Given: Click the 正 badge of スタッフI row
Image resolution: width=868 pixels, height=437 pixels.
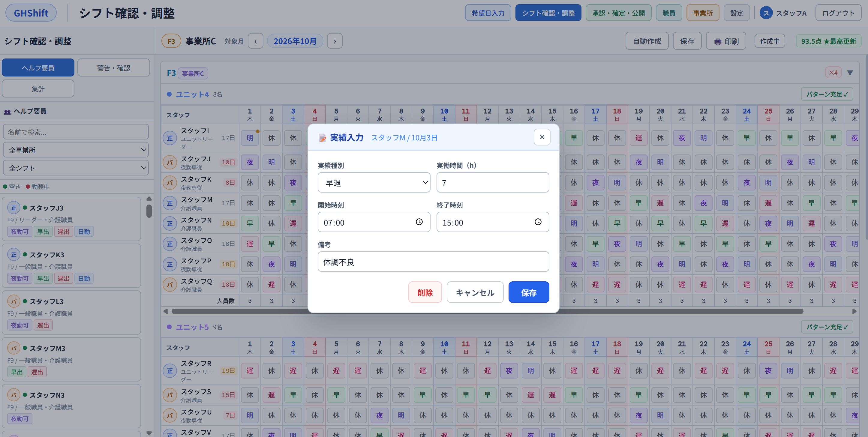Looking at the screenshot, I should pyautogui.click(x=170, y=138).
